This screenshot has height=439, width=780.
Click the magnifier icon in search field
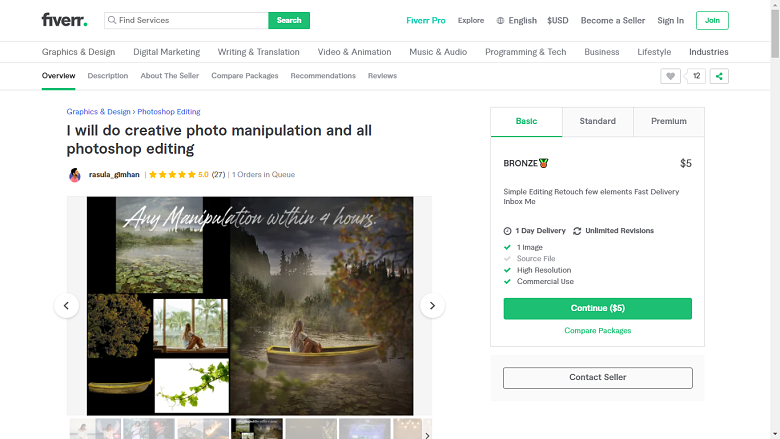pyautogui.click(x=112, y=20)
